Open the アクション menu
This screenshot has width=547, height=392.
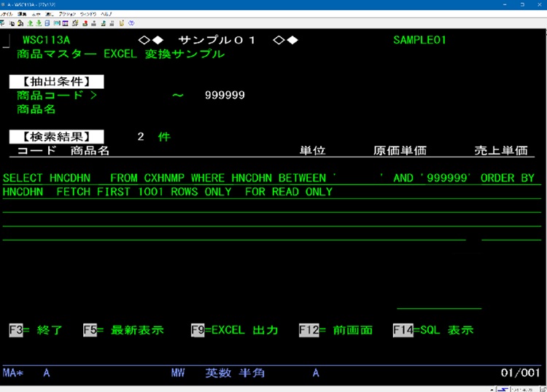coord(67,14)
